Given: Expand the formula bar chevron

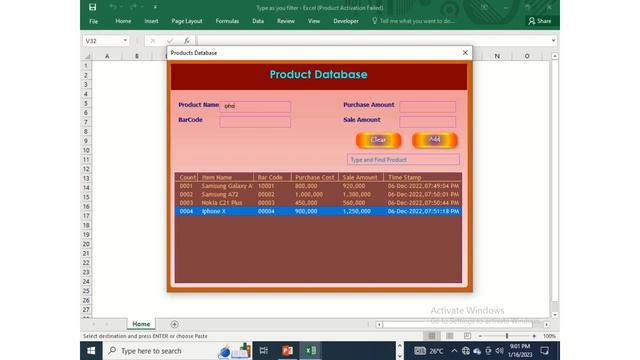Looking at the screenshot, I should [x=553, y=40].
